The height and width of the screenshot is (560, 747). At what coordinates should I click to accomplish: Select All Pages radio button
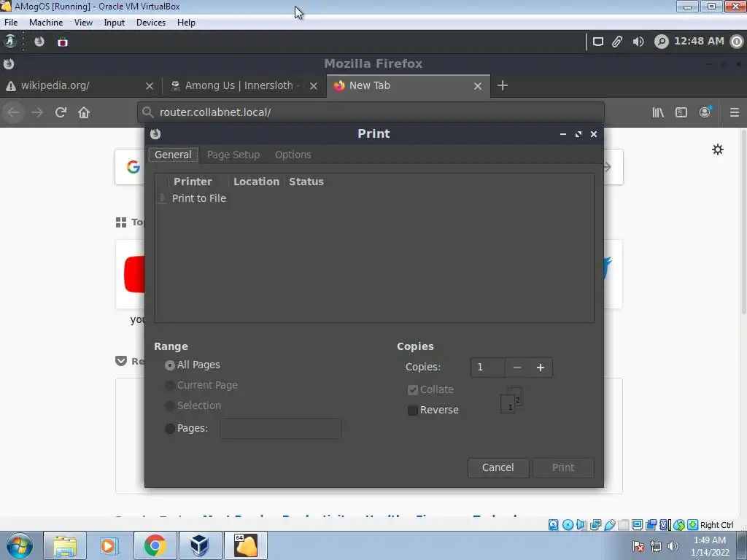click(x=169, y=365)
